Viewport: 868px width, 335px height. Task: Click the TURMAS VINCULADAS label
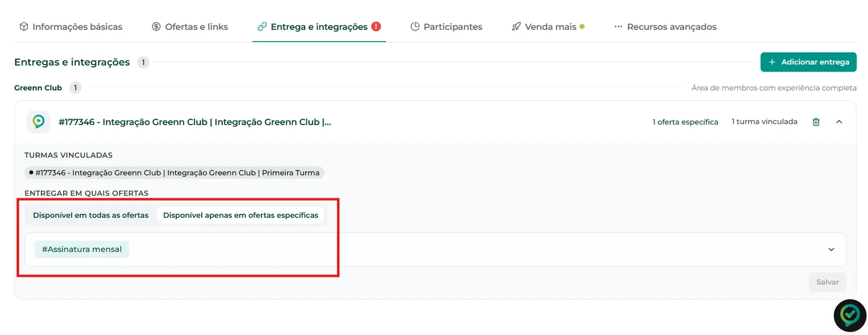(68, 155)
